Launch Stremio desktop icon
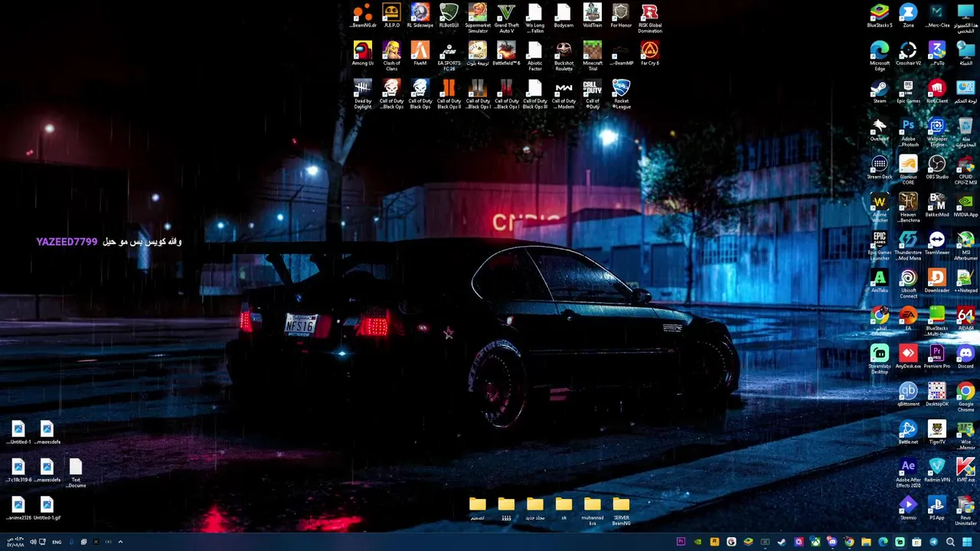 click(908, 509)
